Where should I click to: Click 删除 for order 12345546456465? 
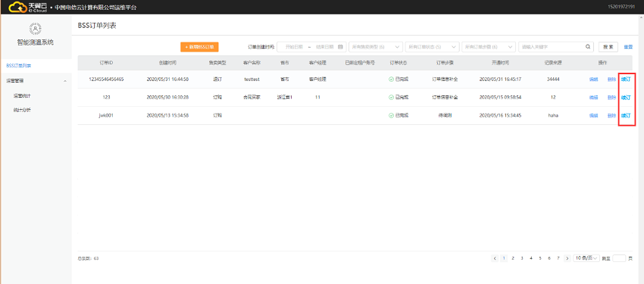pyautogui.click(x=611, y=80)
